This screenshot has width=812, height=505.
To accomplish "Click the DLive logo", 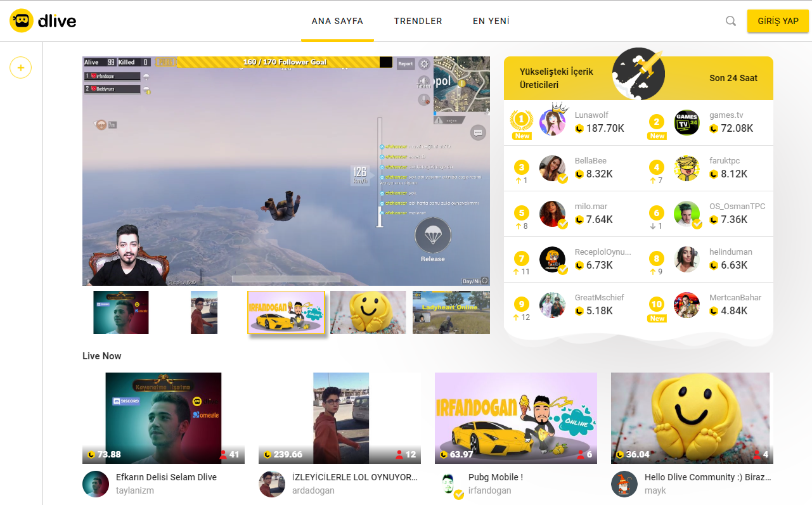I will click(x=43, y=21).
